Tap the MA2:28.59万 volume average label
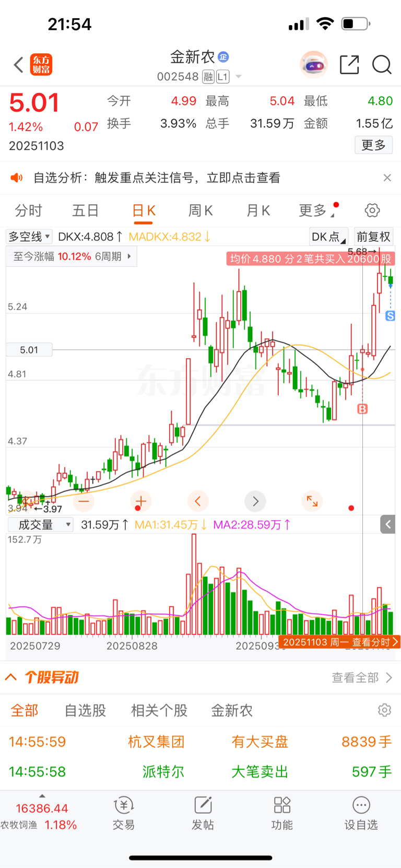Screen dimensions: 401x868 [252, 525]
